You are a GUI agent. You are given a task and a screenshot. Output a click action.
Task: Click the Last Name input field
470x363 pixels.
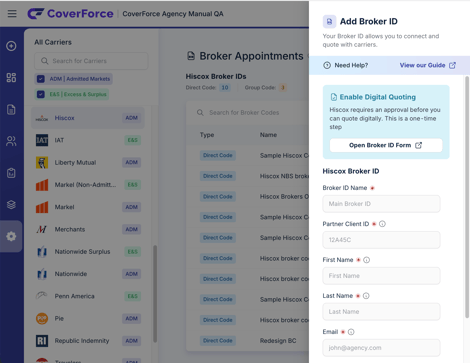[x=381, y=312]
